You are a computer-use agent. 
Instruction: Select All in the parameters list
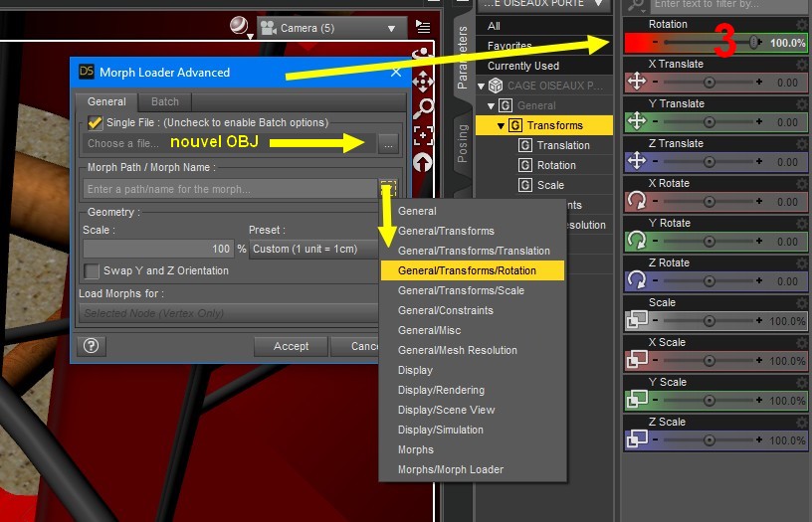[x=543, y=26]
